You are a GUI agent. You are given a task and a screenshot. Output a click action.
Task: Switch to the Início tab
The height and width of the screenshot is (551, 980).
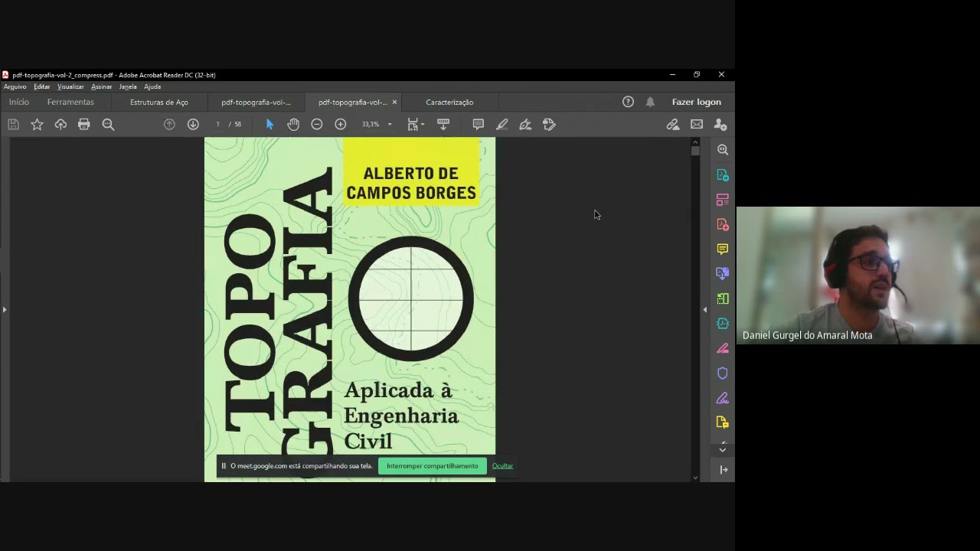tap(19, 102)
